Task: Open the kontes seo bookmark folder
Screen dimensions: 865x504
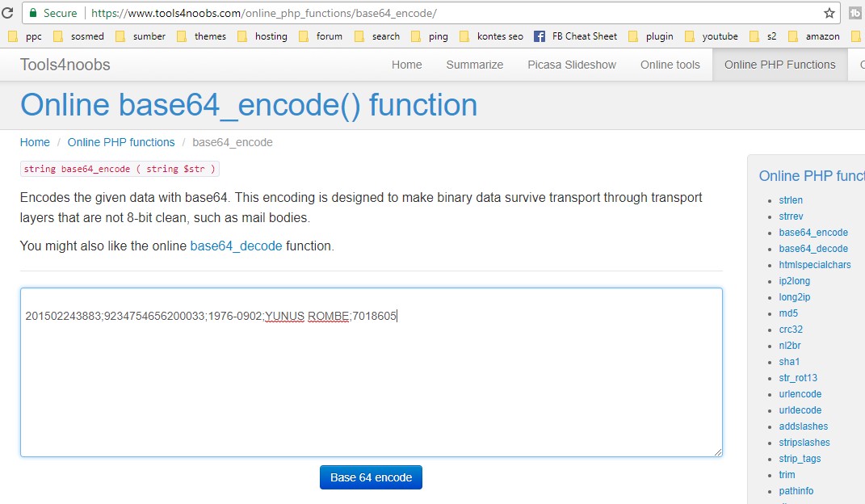Action: 491,36
